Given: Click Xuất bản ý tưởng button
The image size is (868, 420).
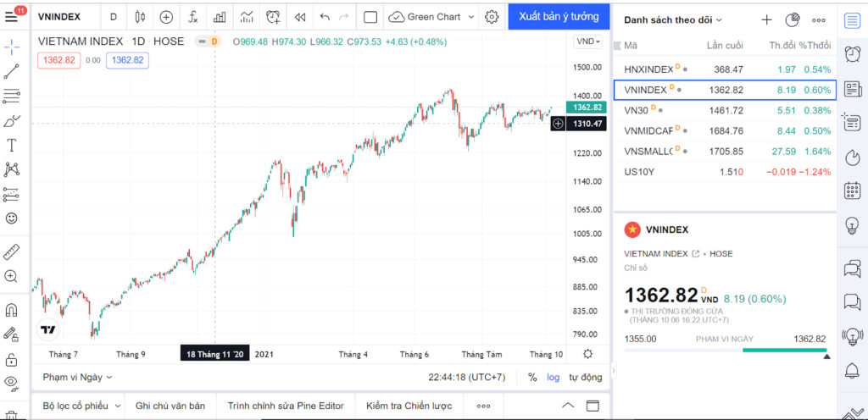Looking at the screenshot, I should coord(559,17).
